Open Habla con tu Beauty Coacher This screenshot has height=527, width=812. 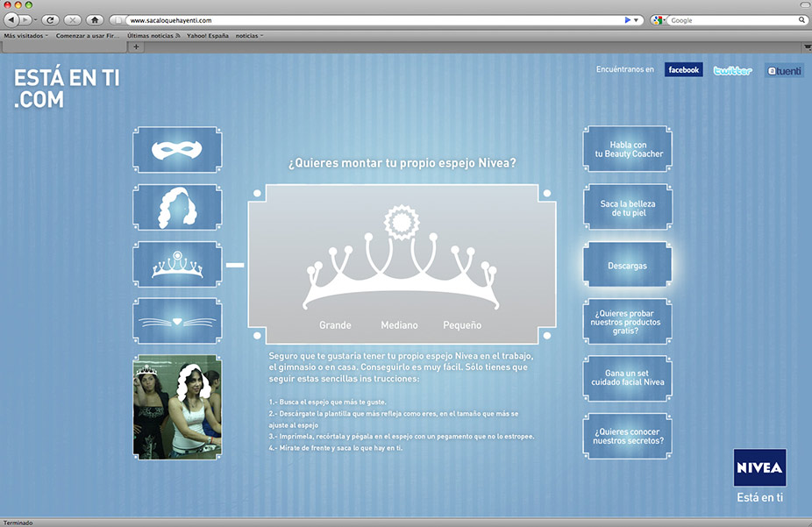pos(627,150)
